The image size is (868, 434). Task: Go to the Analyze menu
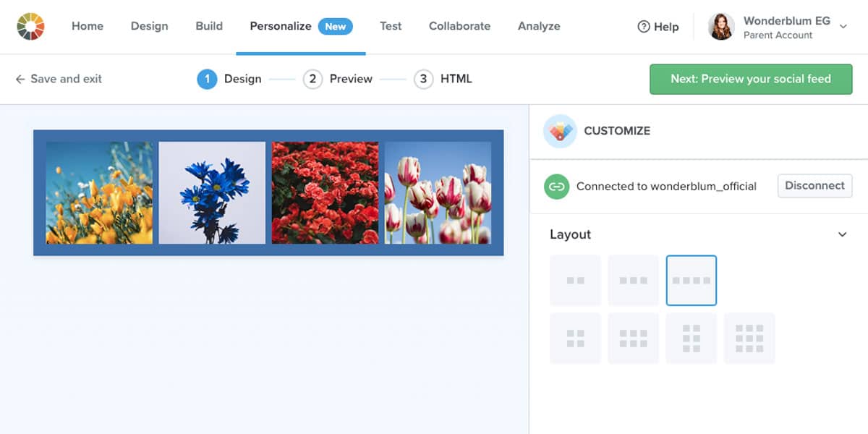point(539,26)
